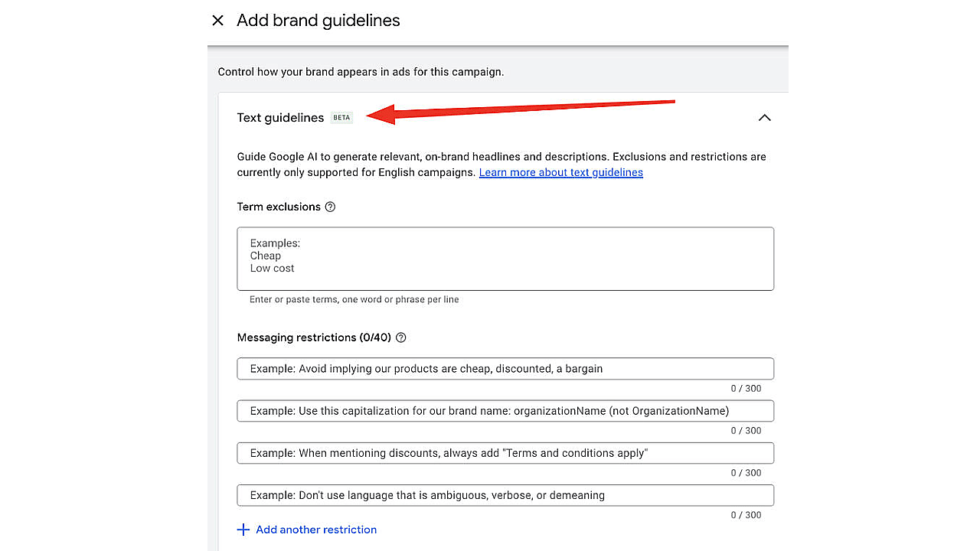Click the Term exclusions label
The image size is (980, 551).
(279, 207)
